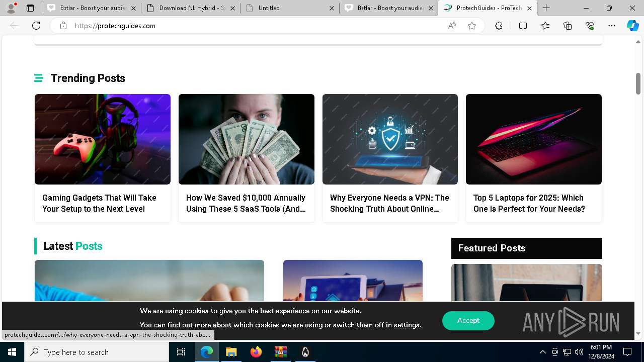The height and width of the screenshot is (362, 644).
Task: Switch to second Bstlar tab
Action: 388,8
